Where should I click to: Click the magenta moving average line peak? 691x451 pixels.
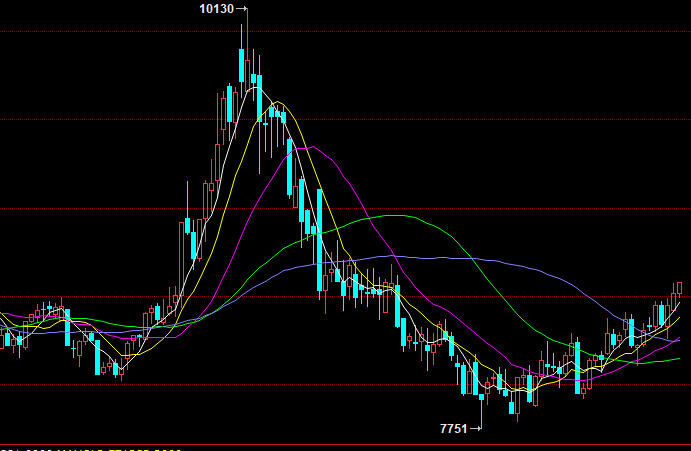(314, 147)
